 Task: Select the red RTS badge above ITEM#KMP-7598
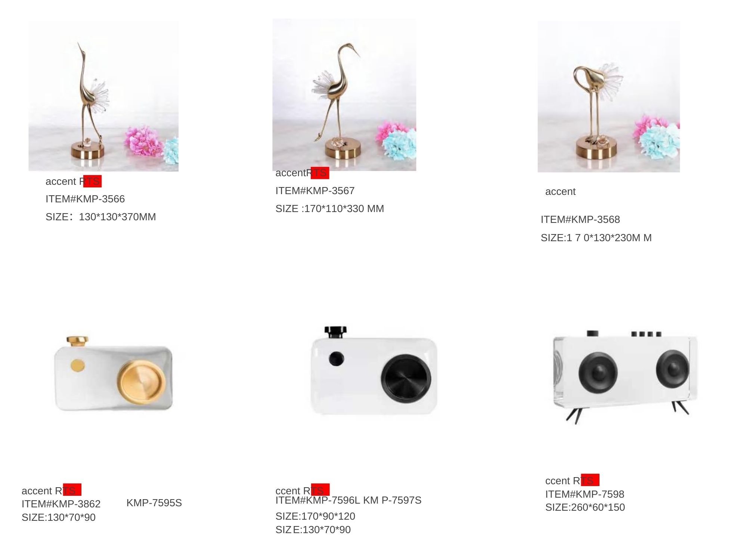(x=590, y=480)
